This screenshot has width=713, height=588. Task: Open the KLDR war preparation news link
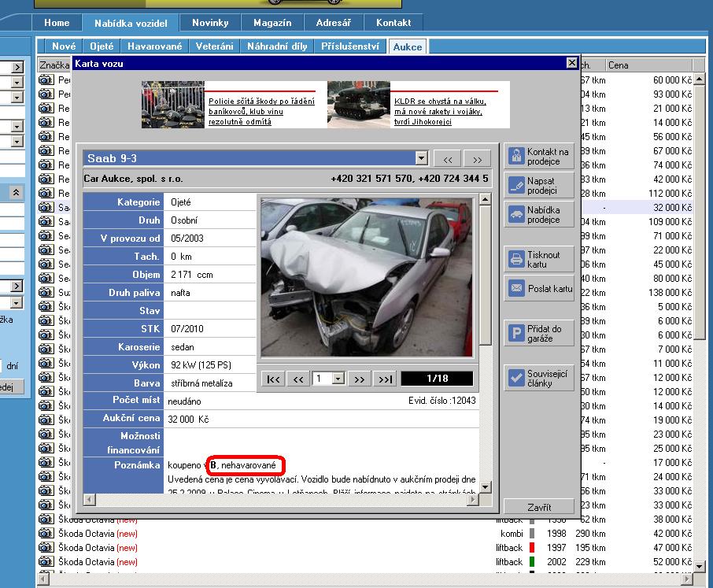coord(440,112)
